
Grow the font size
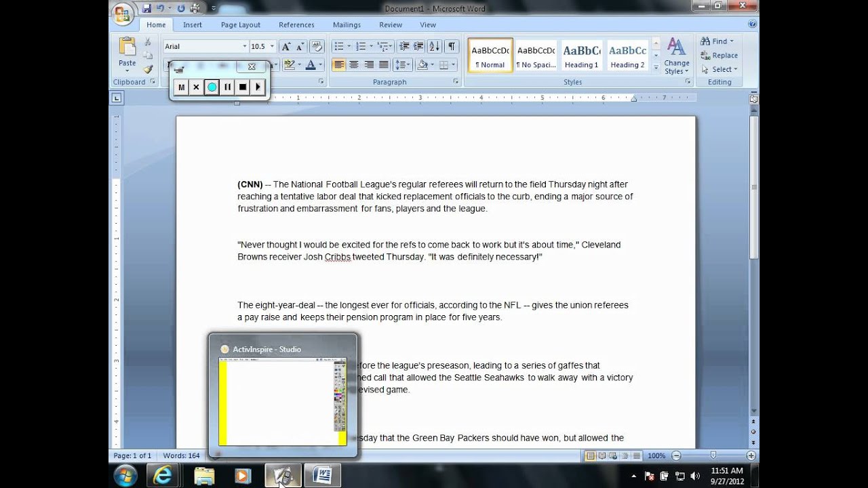(286, 47)
